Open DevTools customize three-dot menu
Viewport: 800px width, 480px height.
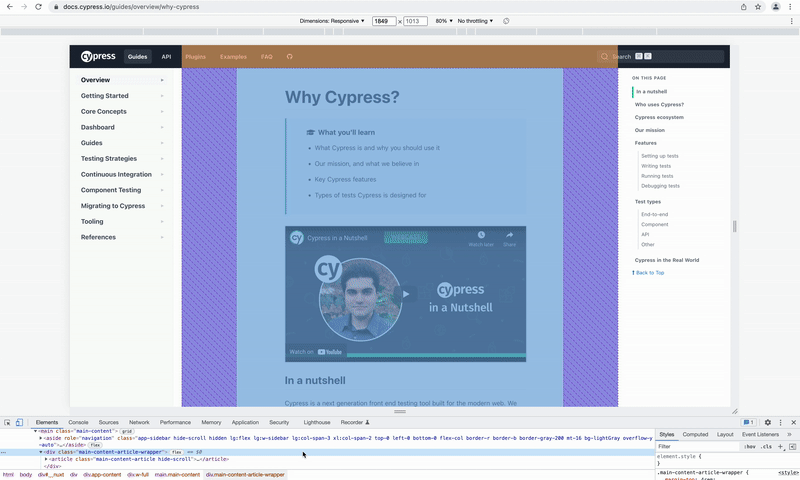coord(780,422)
